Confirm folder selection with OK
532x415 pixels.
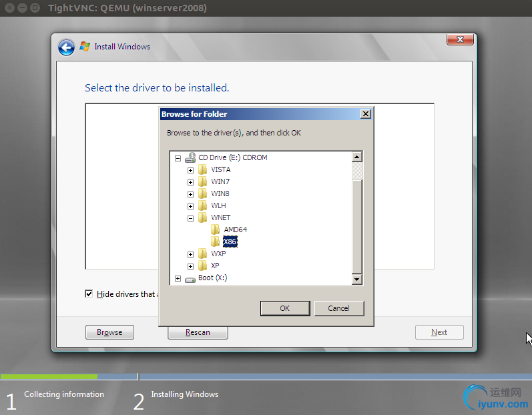point(285,308)
